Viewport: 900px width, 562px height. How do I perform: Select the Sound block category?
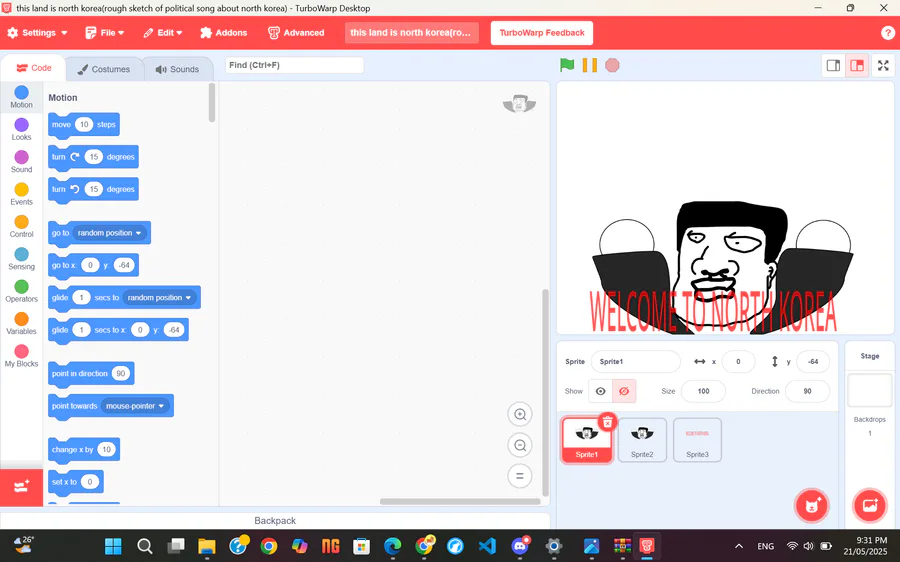pyautogui.click(x=21, y=161)
